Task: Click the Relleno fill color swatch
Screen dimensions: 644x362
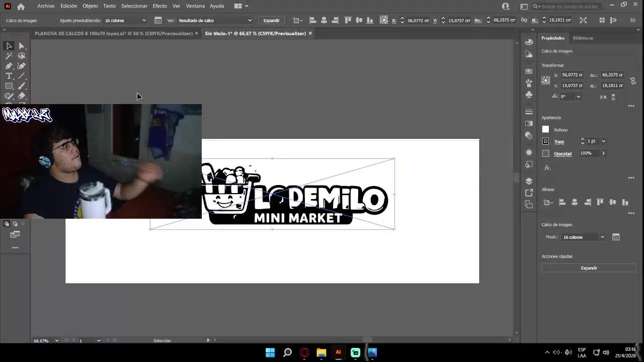Action: click(x=545, y=130)
